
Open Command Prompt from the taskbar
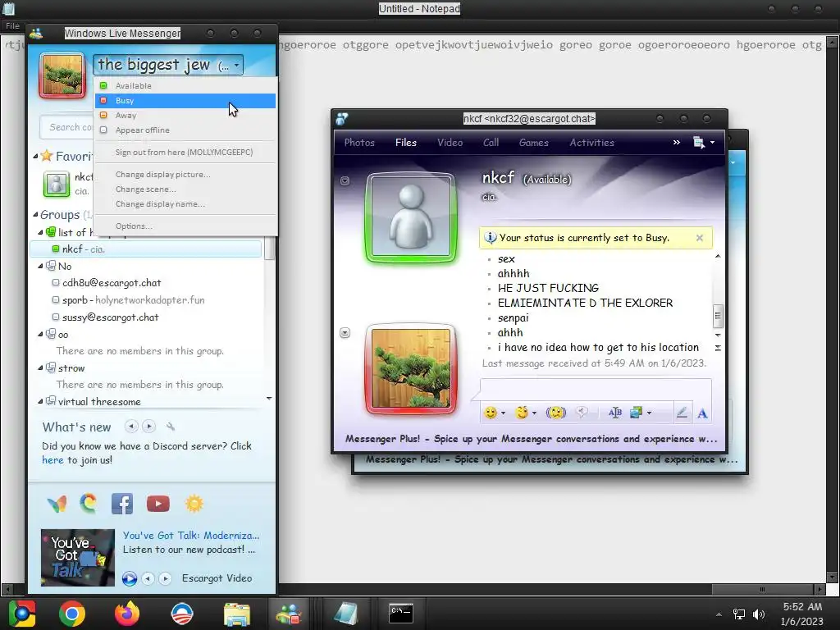point(400,613)
